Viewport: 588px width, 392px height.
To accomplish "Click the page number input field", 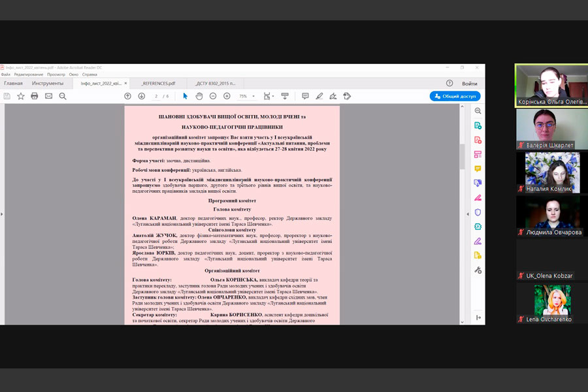I will click(157, 96).
